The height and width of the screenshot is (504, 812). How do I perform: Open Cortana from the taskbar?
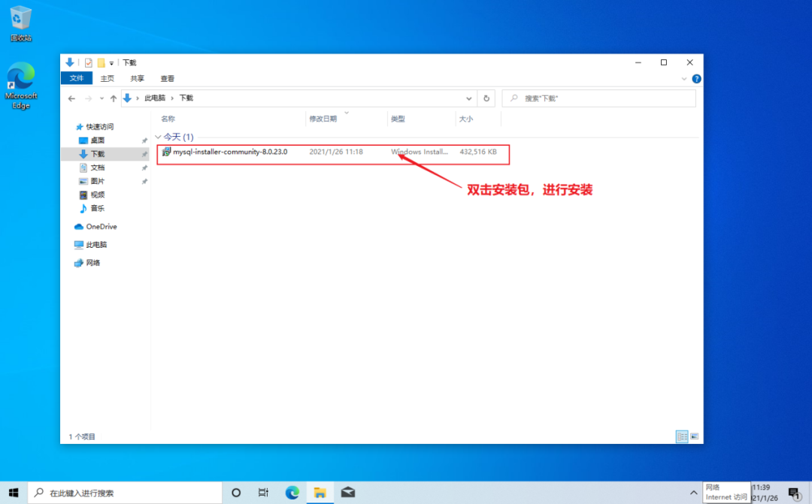(236, 493)
